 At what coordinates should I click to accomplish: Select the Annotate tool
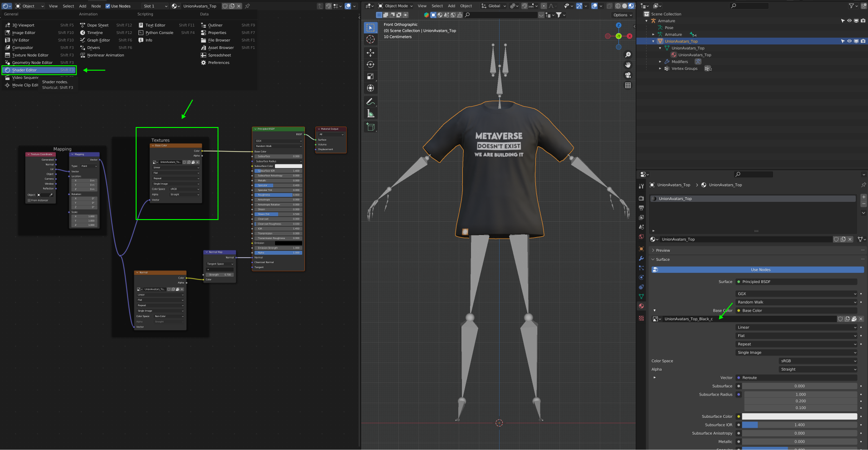(x=370, y=102)
